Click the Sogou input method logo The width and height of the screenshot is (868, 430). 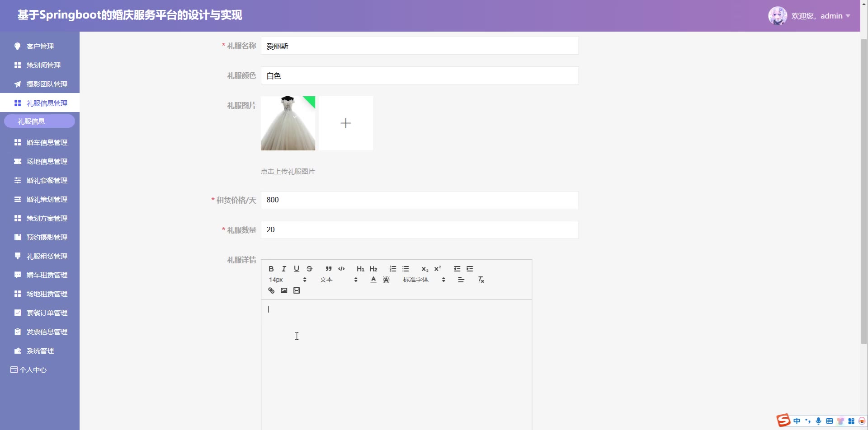coord(783,421)
